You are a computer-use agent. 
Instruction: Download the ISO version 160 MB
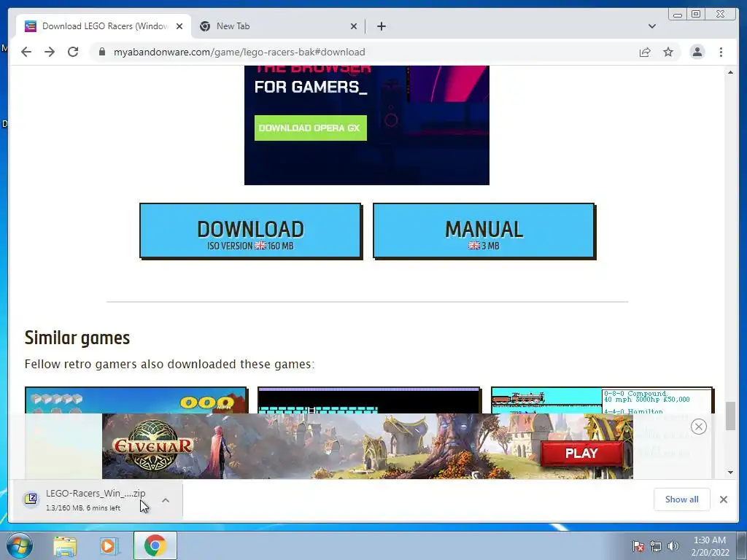click(251, 231)
